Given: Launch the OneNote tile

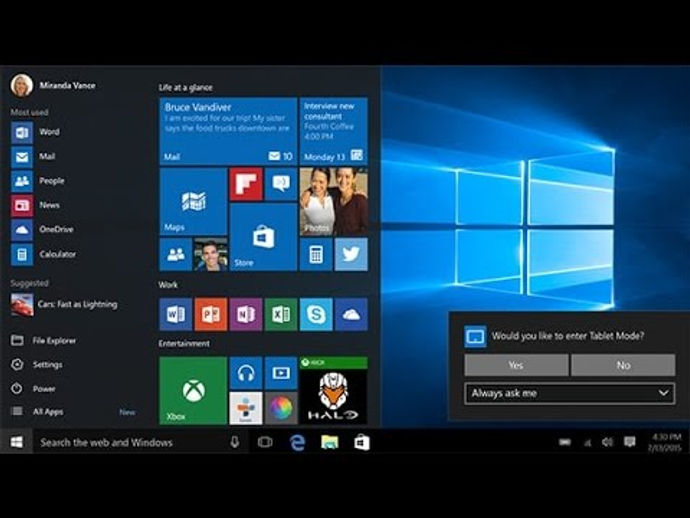Looking at the screenshot, I should [x=246, y=314].
